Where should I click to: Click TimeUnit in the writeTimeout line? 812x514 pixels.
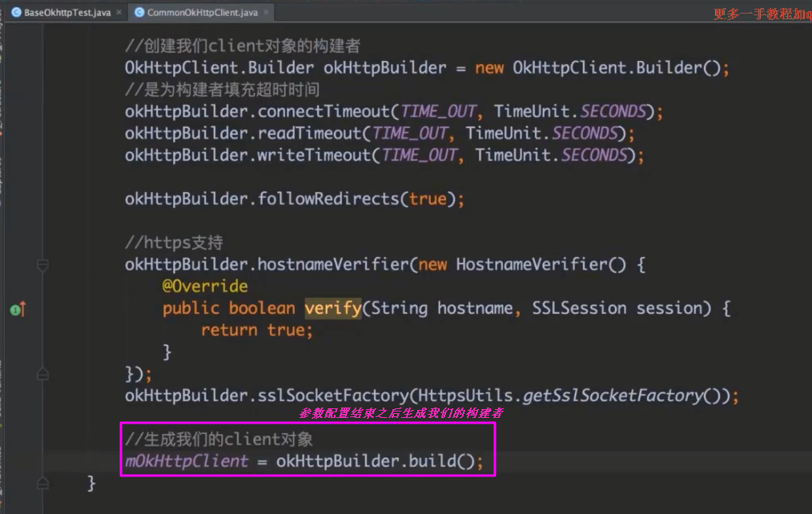[513, 155]
